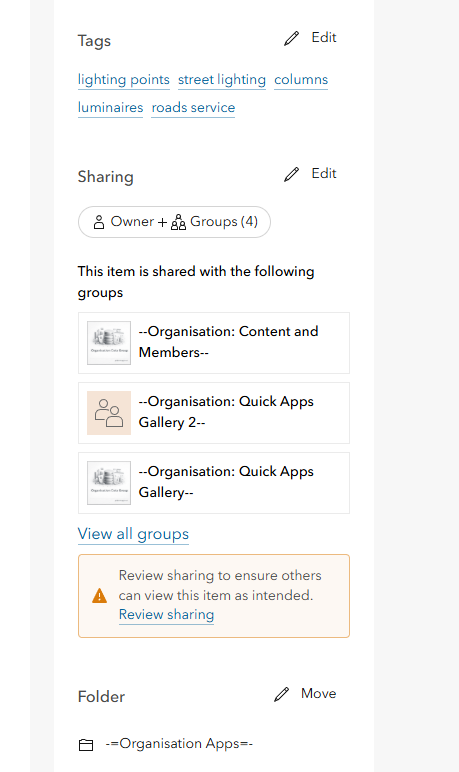Expand View all groups
Viewport: 459px width, 772px height.
point(133,534)
